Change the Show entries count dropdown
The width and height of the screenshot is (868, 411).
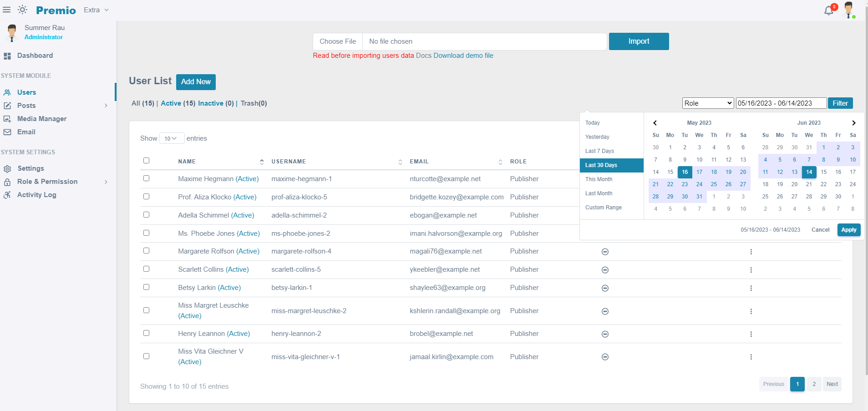171,138
